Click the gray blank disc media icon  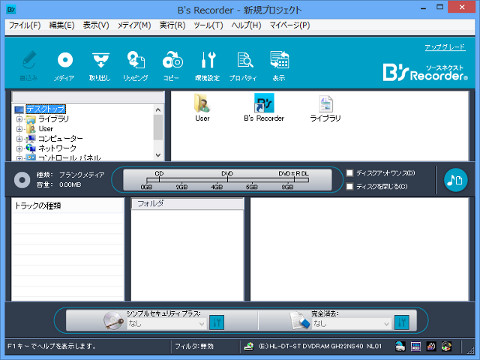point(22,180)
